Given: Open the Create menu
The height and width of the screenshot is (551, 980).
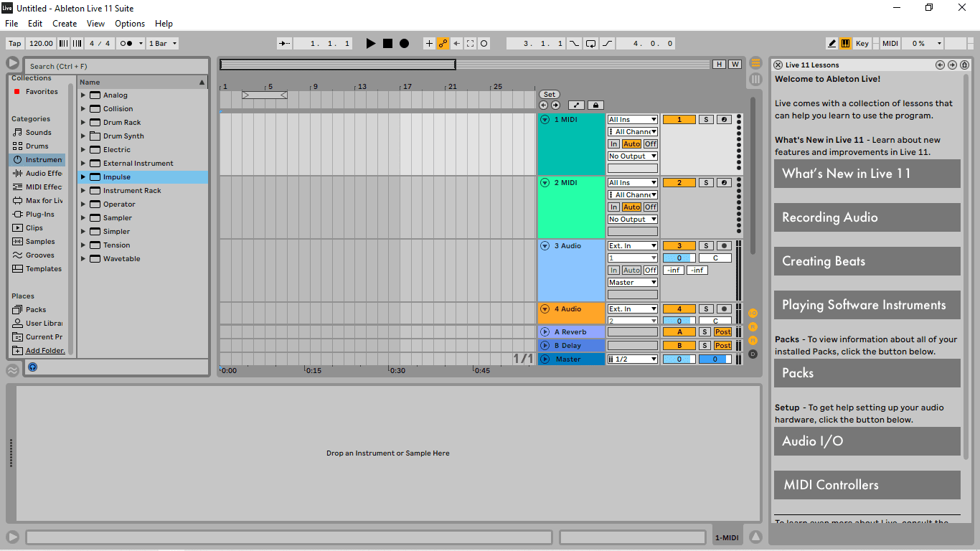Looking at the screenshot, I should (65, 24).
